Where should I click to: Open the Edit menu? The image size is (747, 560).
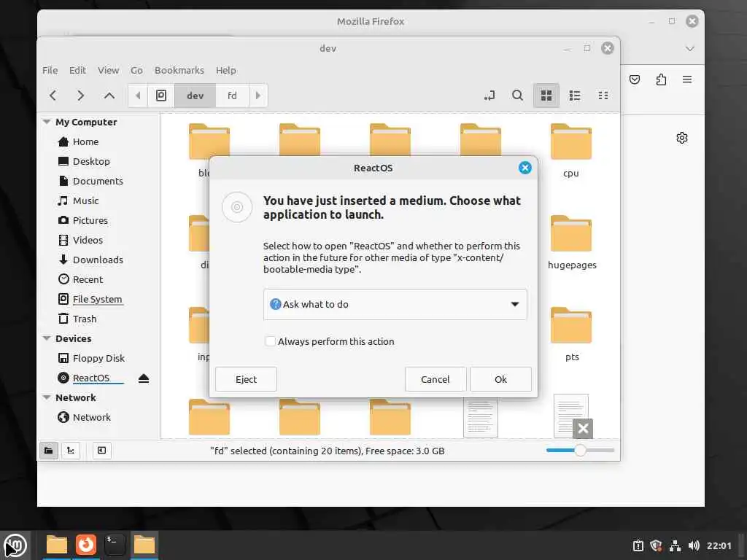point(77,71)
